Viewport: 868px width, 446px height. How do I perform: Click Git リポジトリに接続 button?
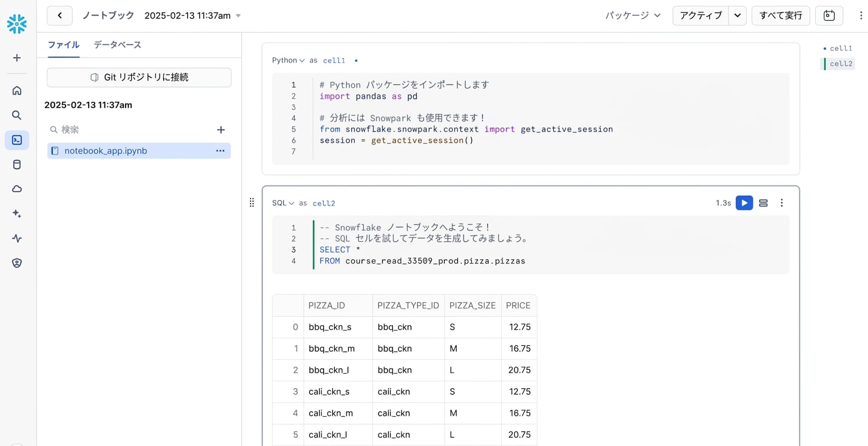(x=139, y=78)
